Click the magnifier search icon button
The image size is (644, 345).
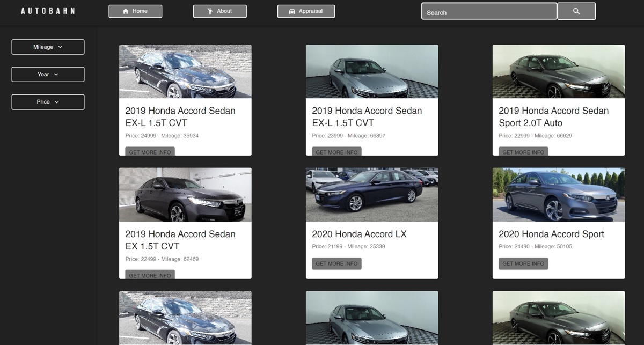click(x=576, y=11)
